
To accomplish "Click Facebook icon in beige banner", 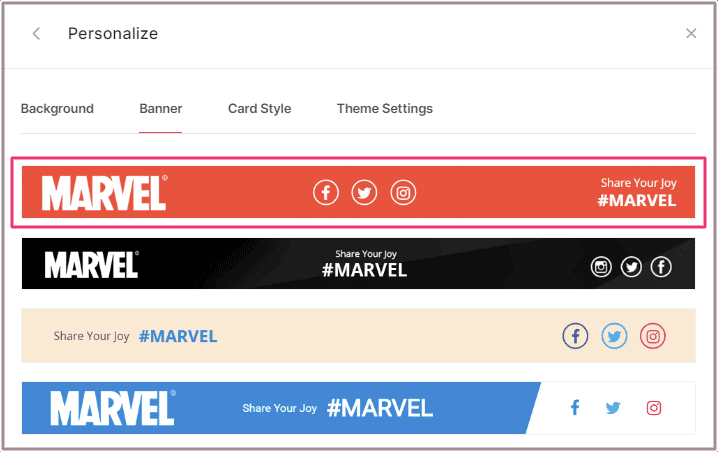I will [575, 336].
